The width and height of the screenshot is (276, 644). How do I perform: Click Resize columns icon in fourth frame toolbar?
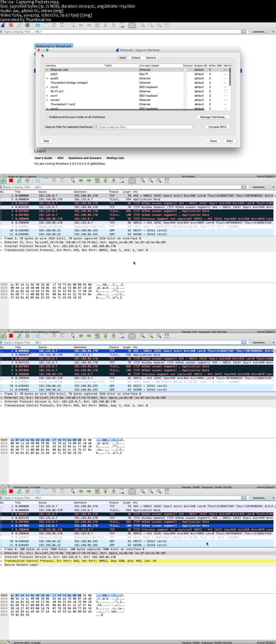(x=167, y=491)
